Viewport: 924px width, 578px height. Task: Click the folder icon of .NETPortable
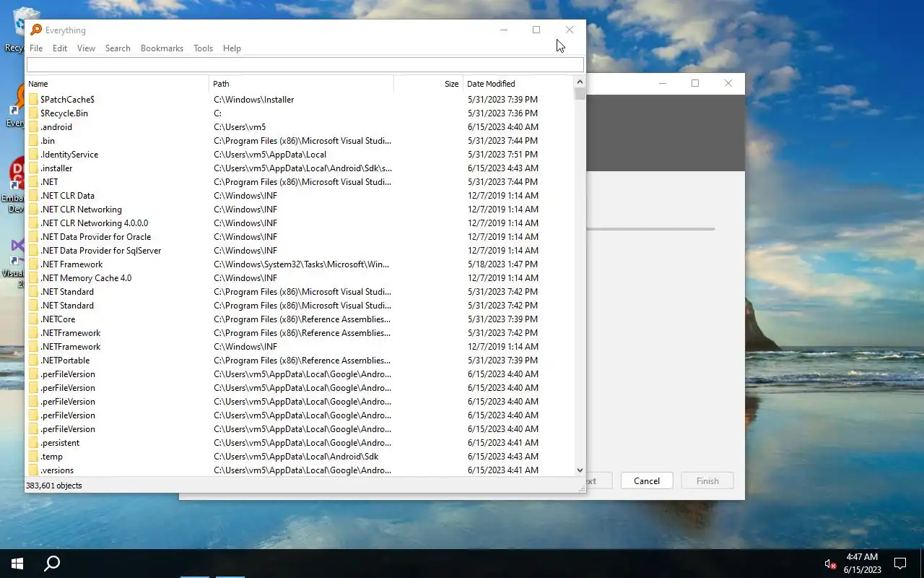click(x=33, y=361)
